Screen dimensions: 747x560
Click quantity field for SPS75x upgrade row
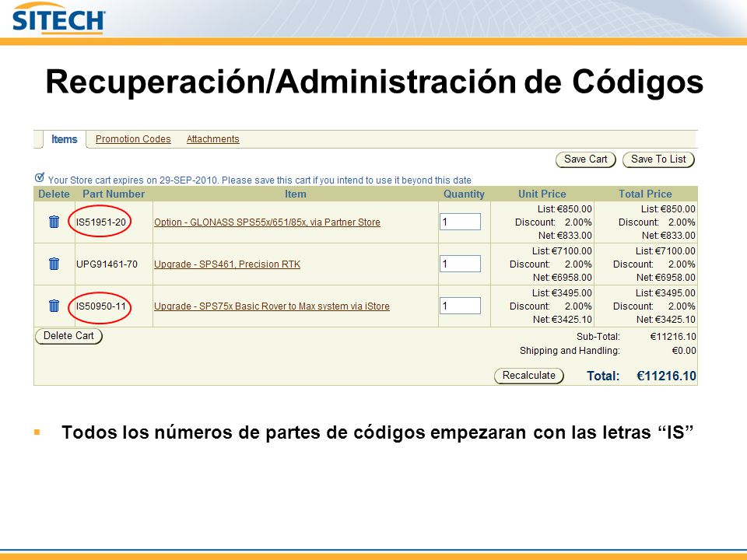tap(460, 306)
